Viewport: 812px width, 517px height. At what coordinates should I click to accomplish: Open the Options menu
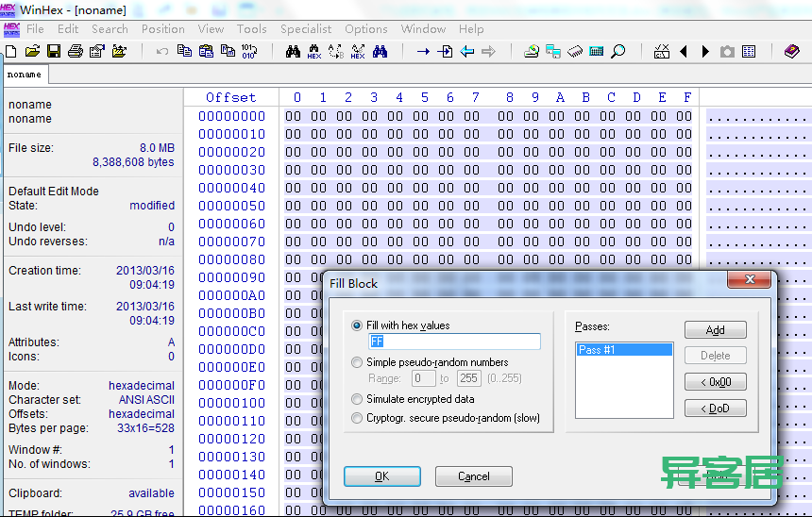tap(366, 29)
